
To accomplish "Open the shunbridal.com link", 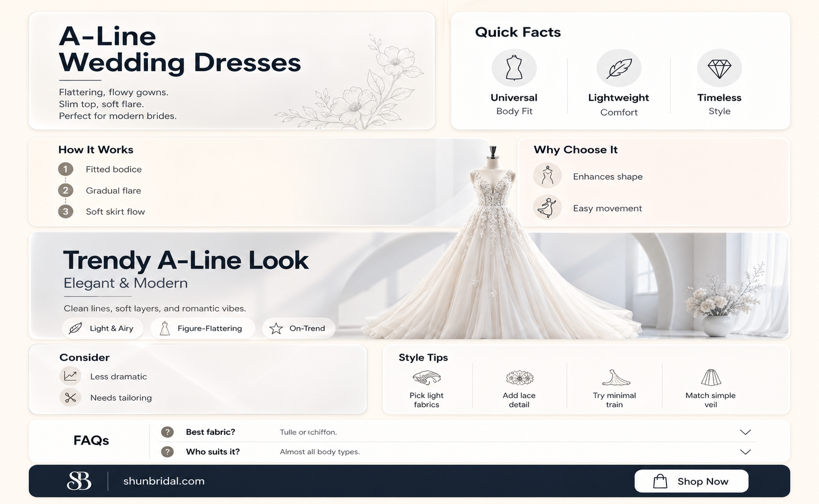I will point(164,481).
